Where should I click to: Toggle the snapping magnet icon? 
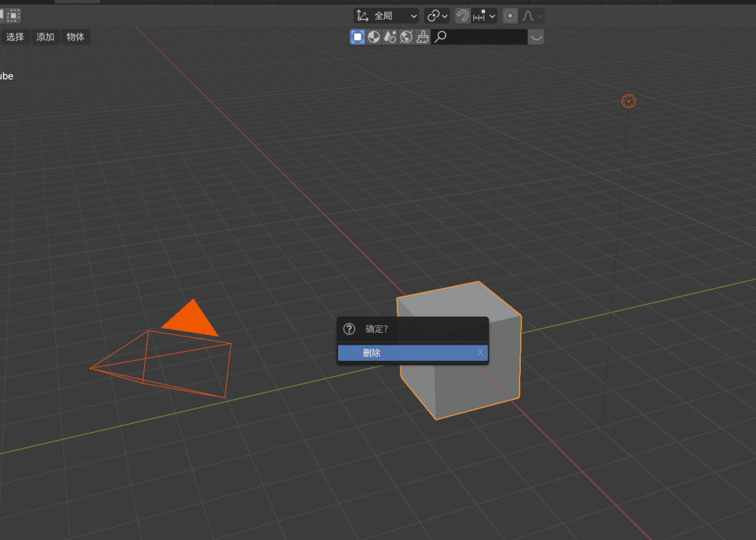(463, 16)
